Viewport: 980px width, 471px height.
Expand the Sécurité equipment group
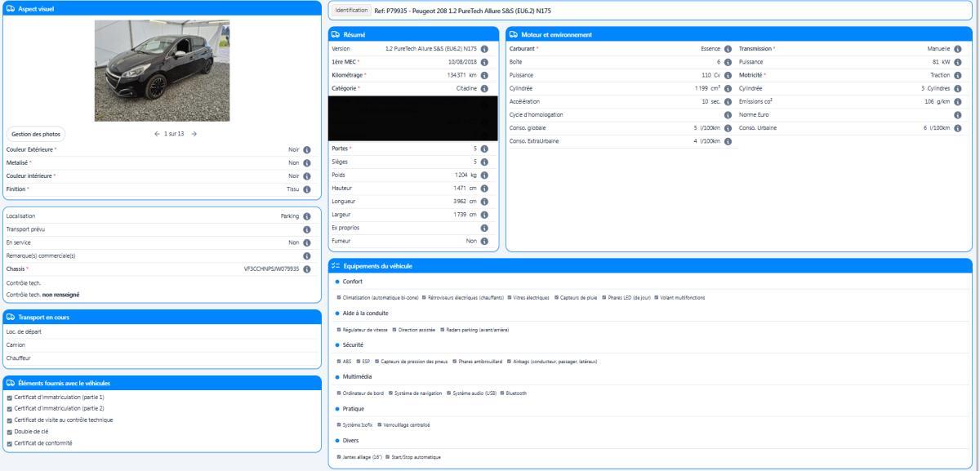click(353, 345)
